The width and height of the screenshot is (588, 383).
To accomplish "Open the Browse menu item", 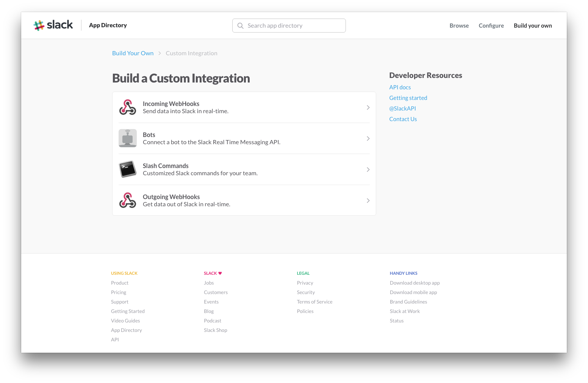I will click(459, 26).
